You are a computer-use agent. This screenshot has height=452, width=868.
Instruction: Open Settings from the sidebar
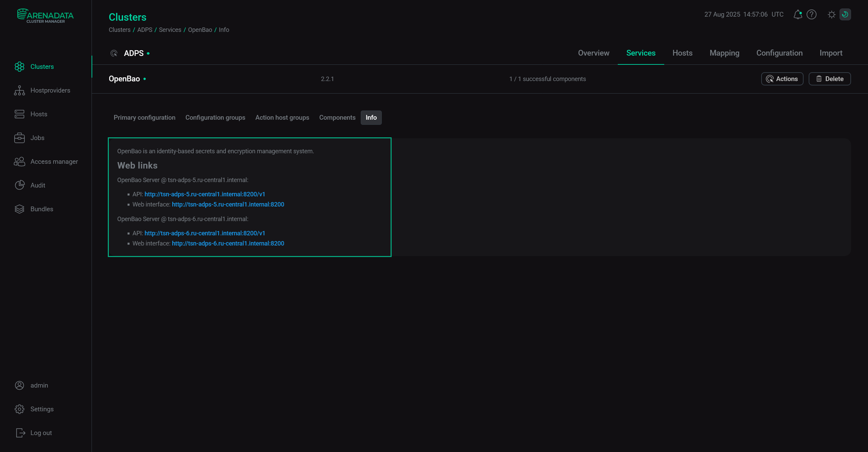[x=42, y=409]
